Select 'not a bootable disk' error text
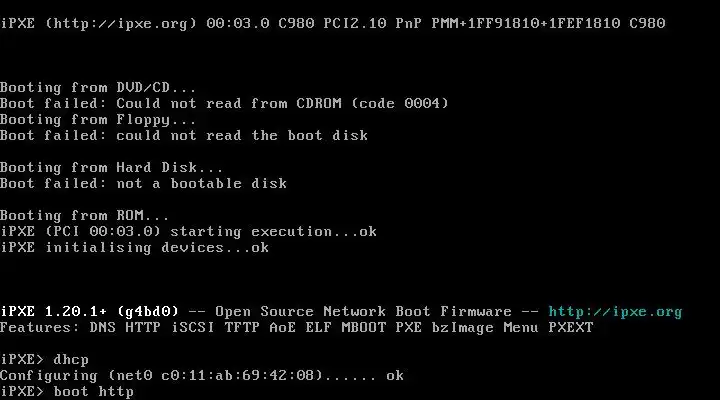This screenshot has width=720, height=400. (x=201, y=184)
